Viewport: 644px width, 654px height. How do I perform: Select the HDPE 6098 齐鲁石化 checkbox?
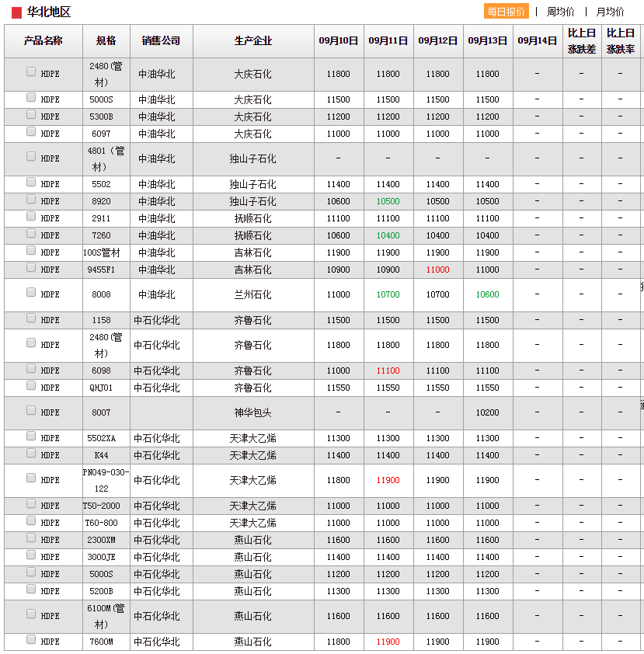click(31, 368)
